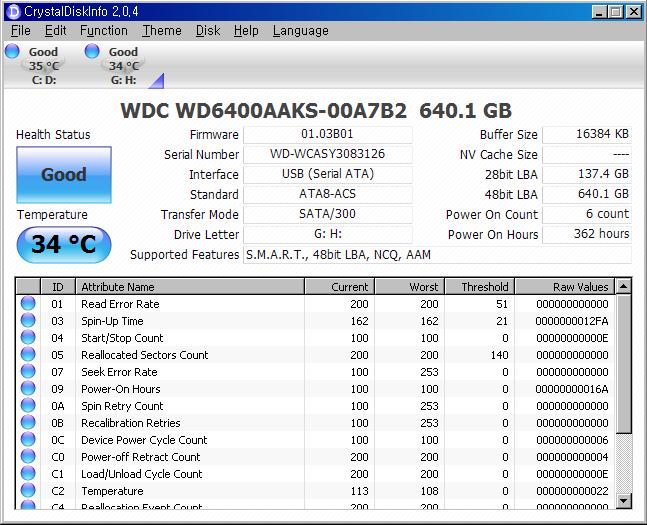The width and height of the screenshot is (647, 525).
Task: Click status orb for Load/Unload Cycle Count
Action: coord(28,473)
